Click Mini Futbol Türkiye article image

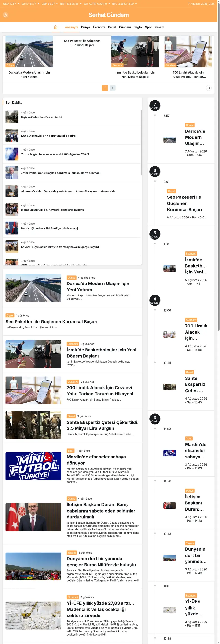click(x=33, y=466)
